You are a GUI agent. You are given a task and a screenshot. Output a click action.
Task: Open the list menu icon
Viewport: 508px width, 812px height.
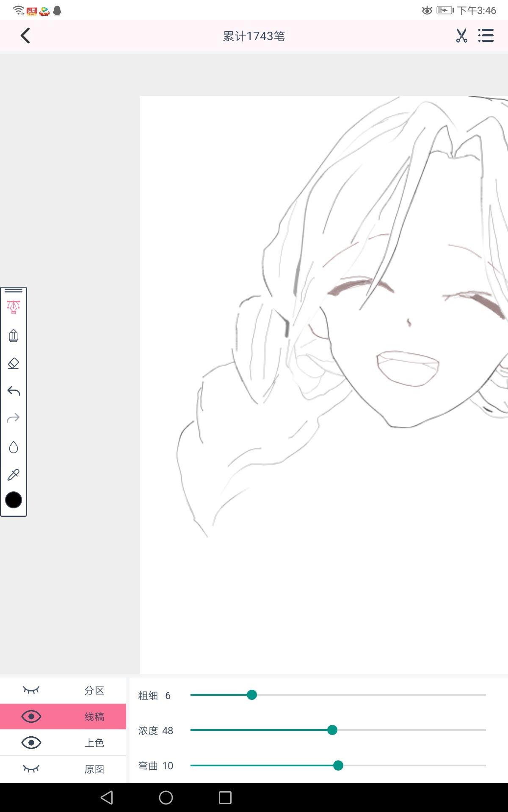(x=486, y=36)
